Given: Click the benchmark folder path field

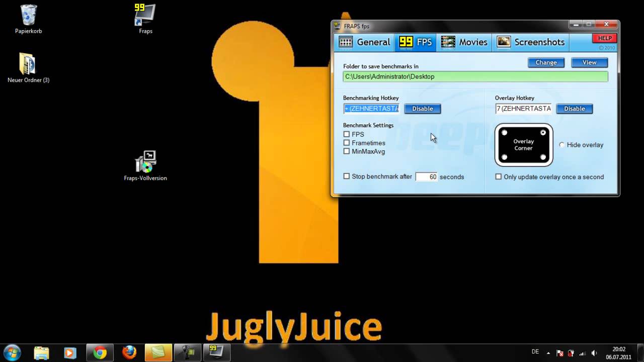Looking at the screenshot, I should click(475, 76).
